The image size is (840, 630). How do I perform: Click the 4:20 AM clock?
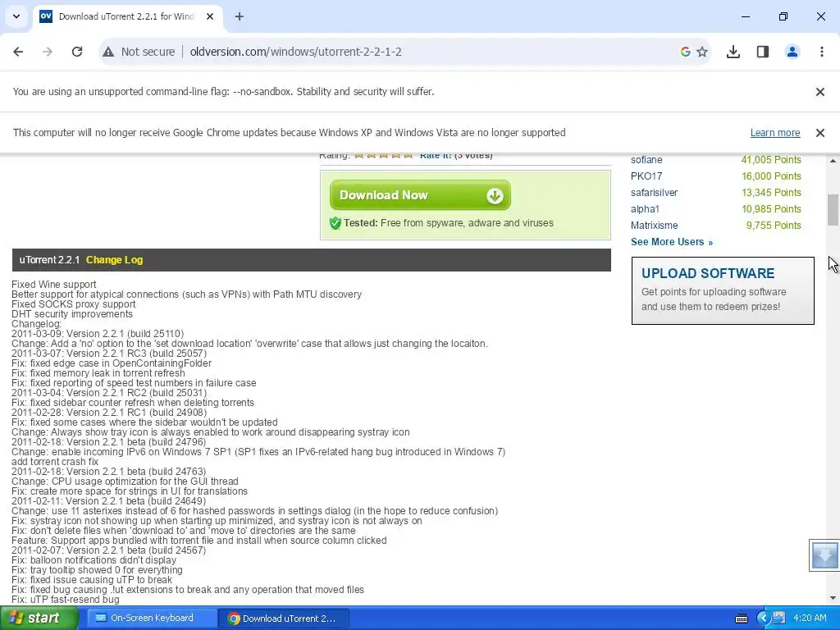(810, 619)
